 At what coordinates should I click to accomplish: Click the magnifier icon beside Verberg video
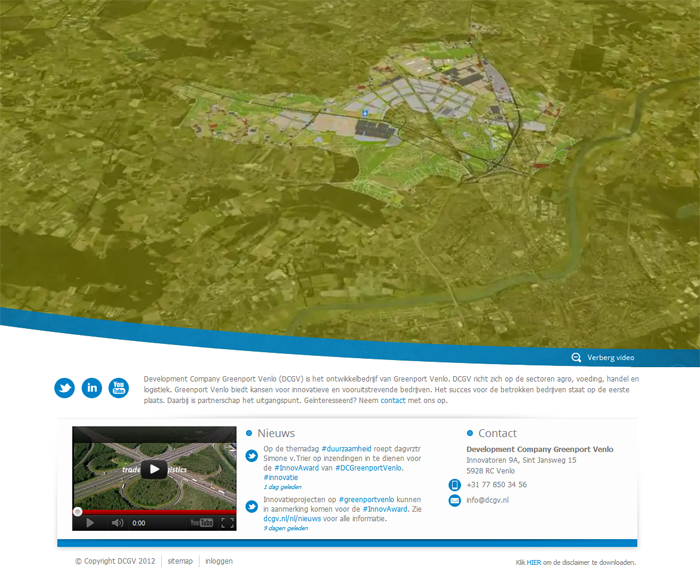(576, 358)
